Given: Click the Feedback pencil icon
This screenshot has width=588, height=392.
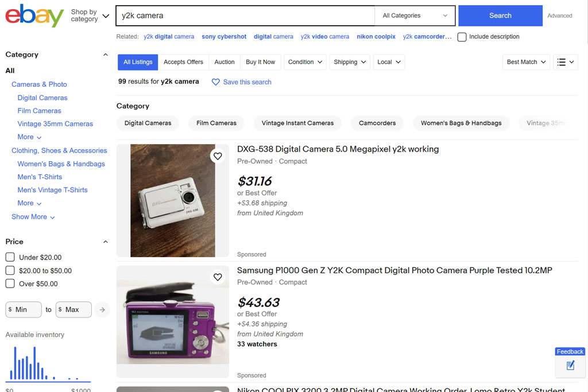Looking at the screenshot, I should [570, 366].
